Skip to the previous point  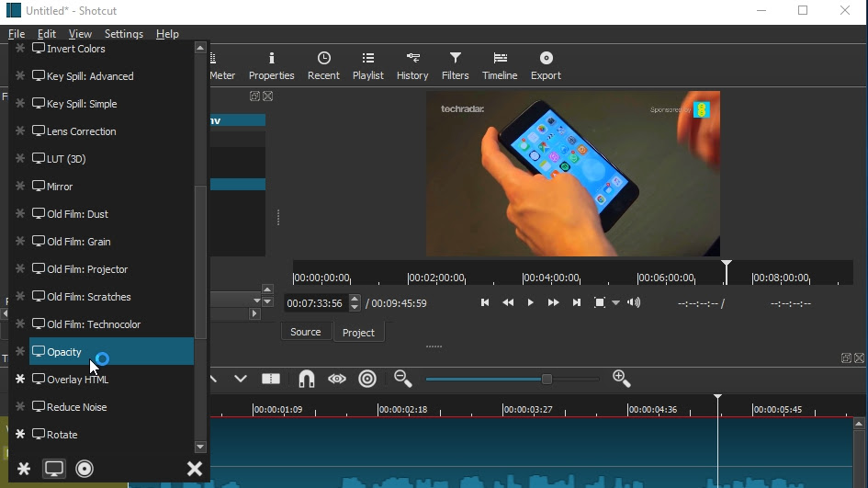485,302
